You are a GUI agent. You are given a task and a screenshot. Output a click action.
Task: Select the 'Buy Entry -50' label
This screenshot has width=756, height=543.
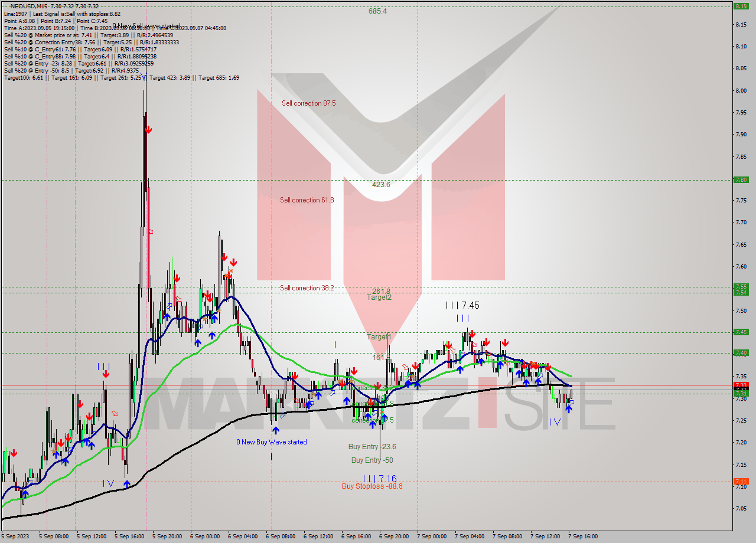(372, 460)
